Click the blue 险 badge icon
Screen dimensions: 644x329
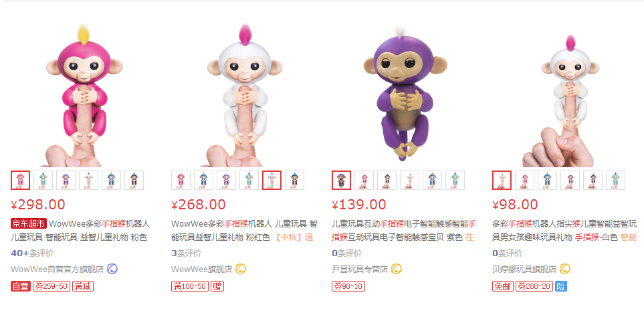pos(561,286)
